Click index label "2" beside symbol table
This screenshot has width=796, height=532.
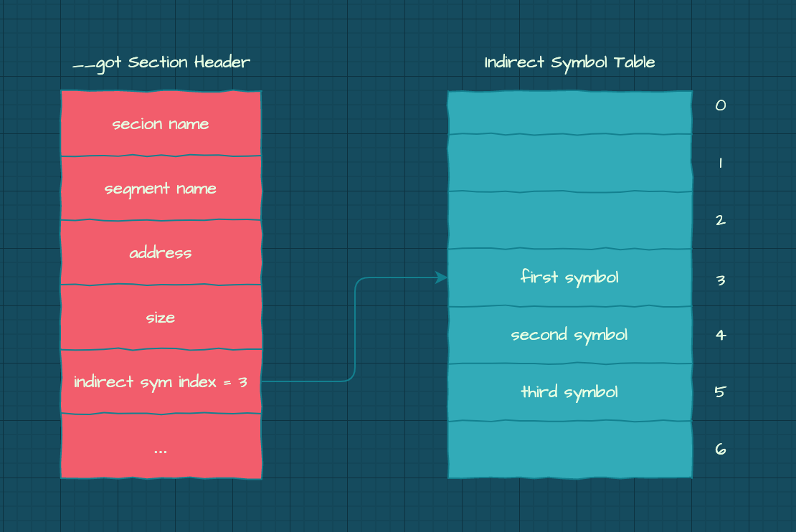click(x=721, y=220)
